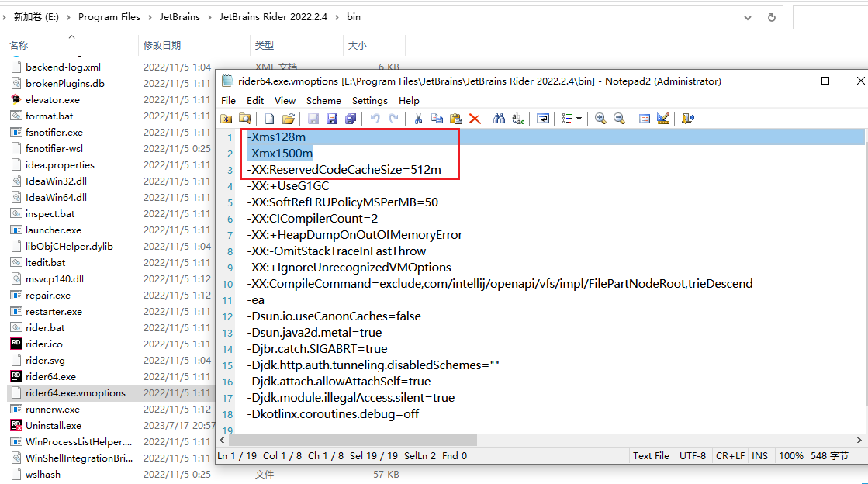Image resolution: width=868 pixels, height=484 pixels.
Task: Toggle word wrap toolbar icon
Action: [x=543, y=119]
